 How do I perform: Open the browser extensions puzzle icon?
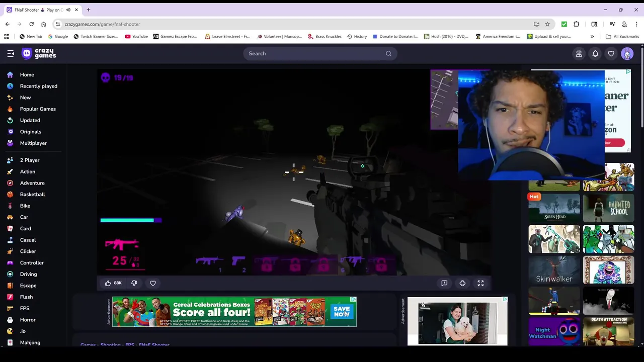click(x=577, y=24)
